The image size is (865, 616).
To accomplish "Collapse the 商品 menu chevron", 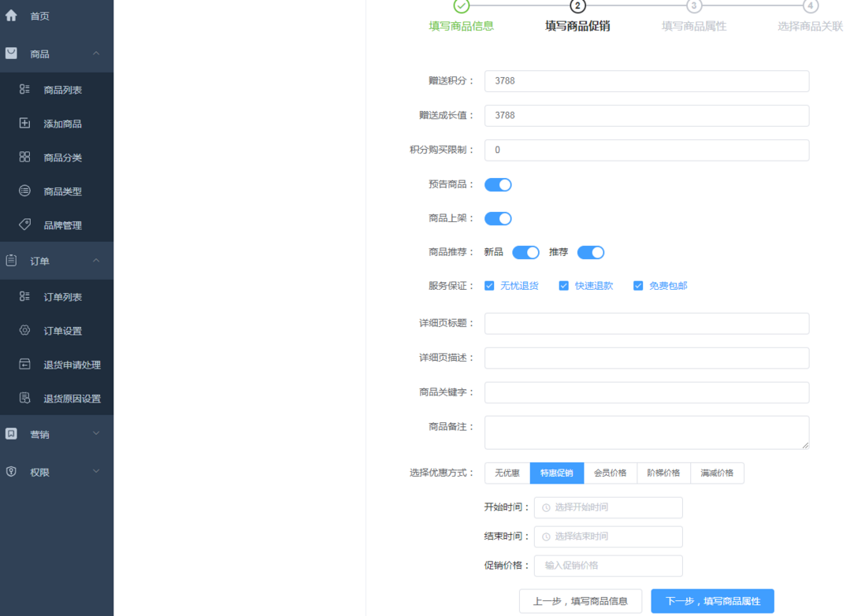I will (96, 53).
